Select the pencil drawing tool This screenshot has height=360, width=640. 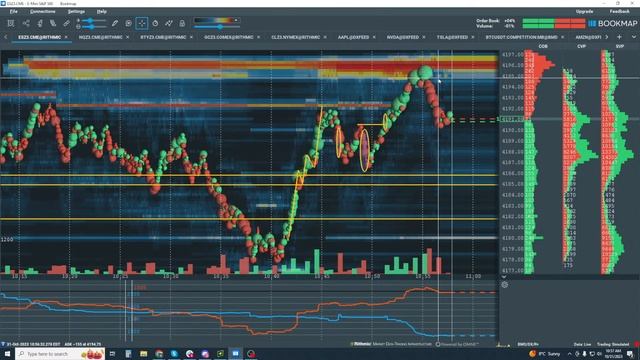(115, 23)
